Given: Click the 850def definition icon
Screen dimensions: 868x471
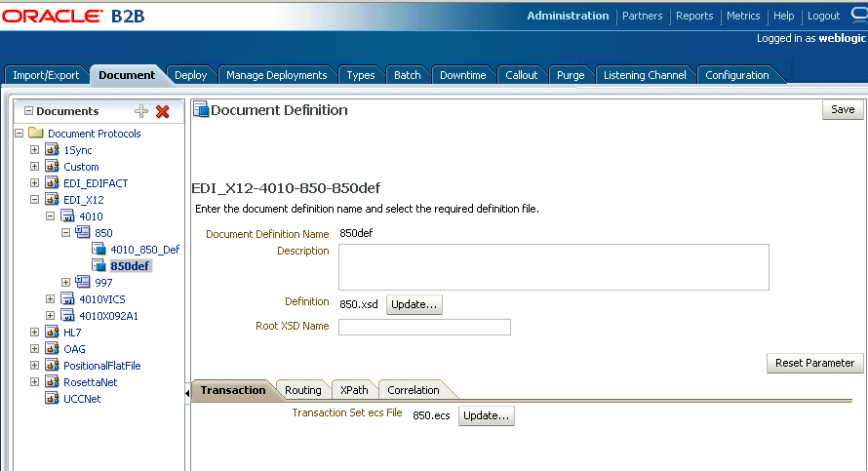Looking at the screenshot, I should tap(99, 265).
